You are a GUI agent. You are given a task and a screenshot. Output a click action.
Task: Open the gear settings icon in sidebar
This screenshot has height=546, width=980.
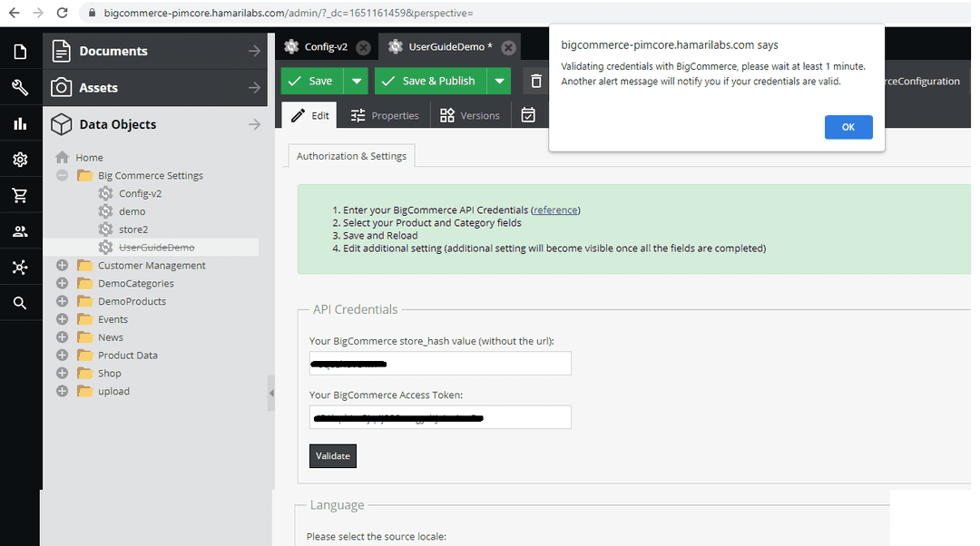[20, 160]
